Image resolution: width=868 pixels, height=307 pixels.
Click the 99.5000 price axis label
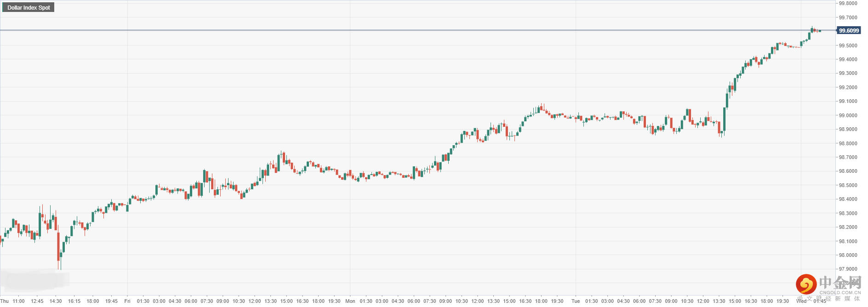848,45
